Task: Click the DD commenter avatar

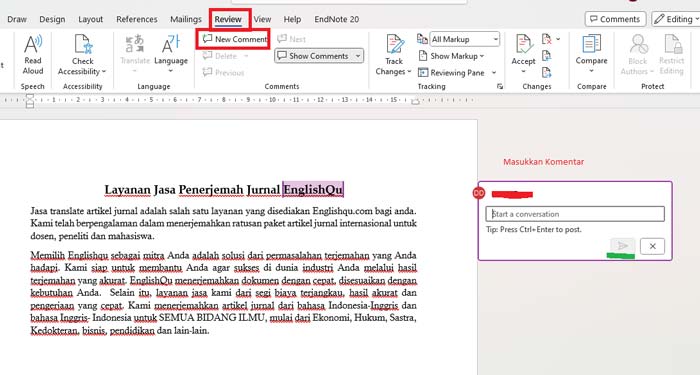Action: 479,193
